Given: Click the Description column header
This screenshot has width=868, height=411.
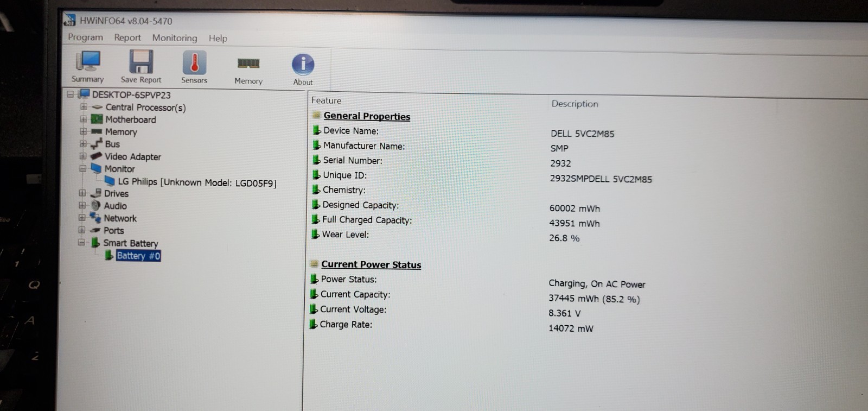Looking at the screenshot, I should 575,104.
